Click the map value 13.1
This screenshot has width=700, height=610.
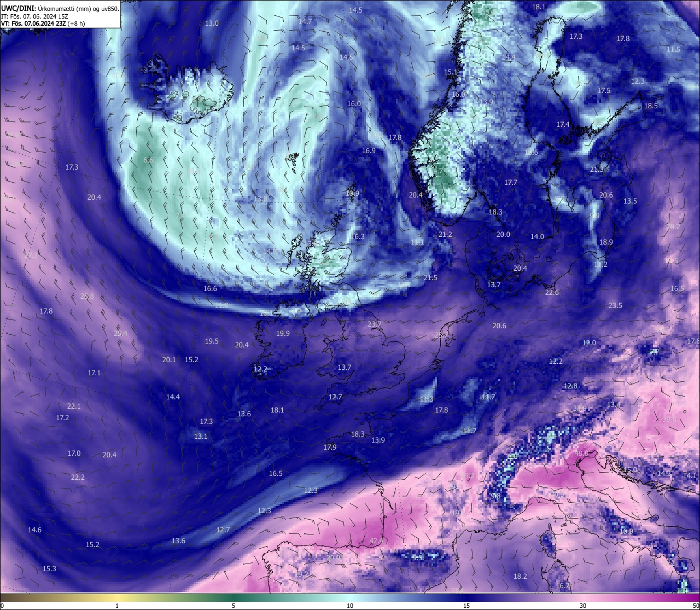(201, 436)
